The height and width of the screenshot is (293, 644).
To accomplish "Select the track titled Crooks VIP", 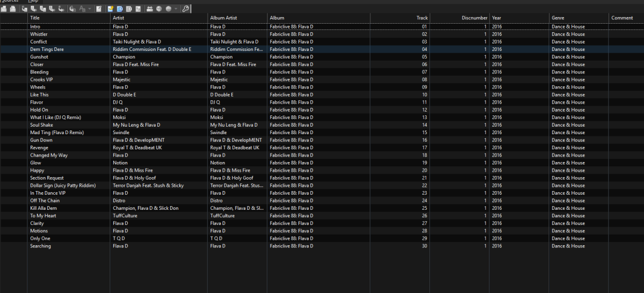I will 322,79.
